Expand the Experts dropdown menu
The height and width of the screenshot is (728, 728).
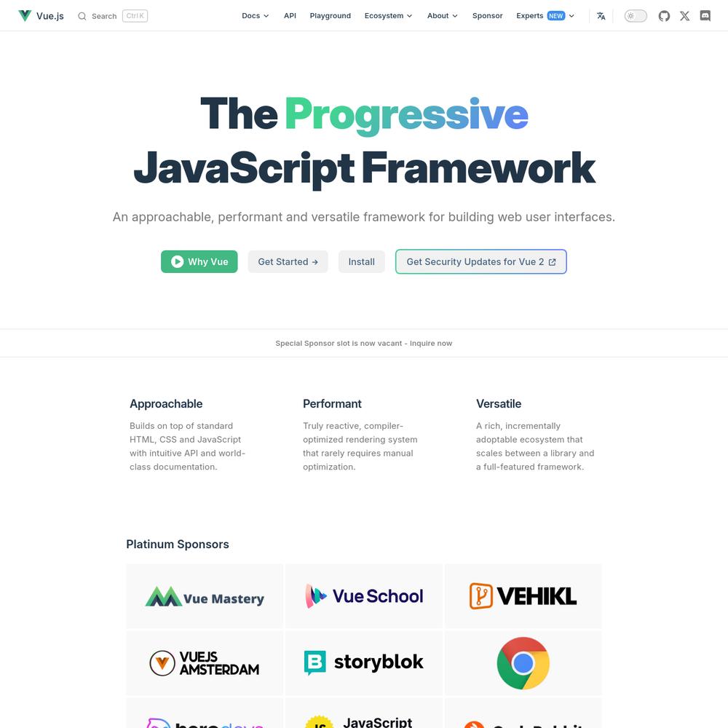tap(545, 16)
